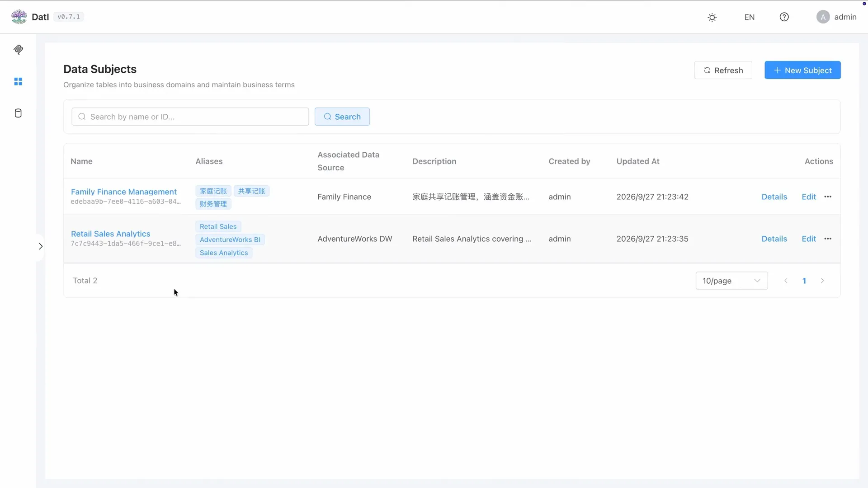Click the Retail Sales Analytics covering description

point(472,239)
